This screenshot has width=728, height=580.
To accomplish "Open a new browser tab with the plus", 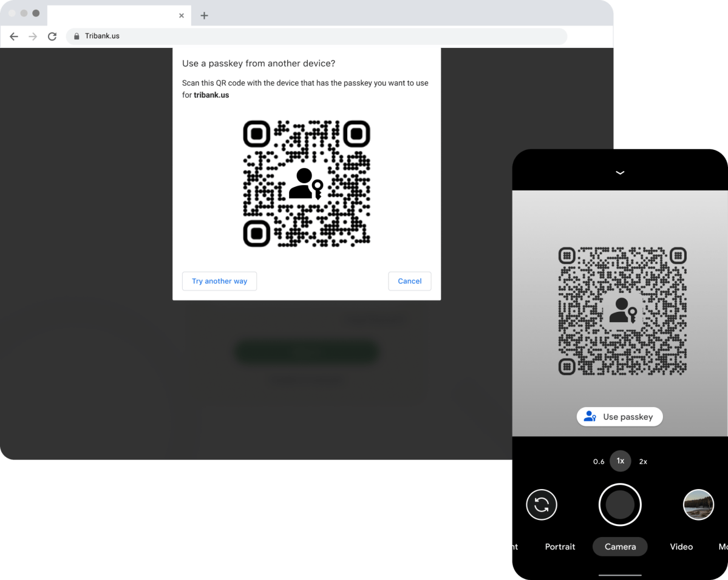I will pyautogui.click(x=204, y=16).
